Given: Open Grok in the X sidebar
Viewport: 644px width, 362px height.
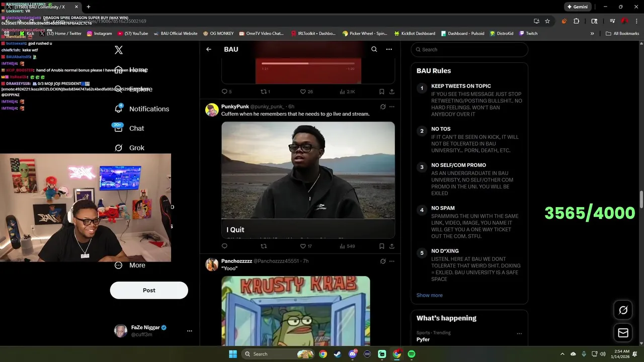Looking at the screenshot, I should (x=129, y=148).
